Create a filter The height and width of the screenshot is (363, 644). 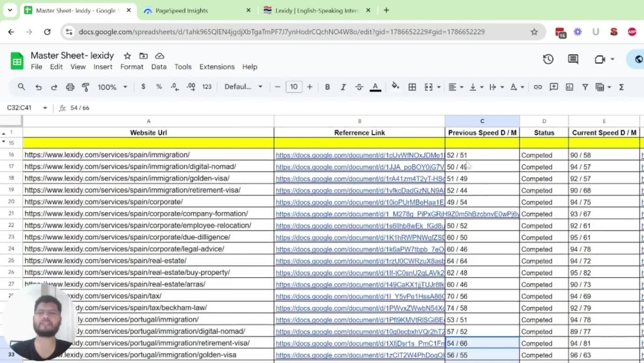tap(585, 87)
